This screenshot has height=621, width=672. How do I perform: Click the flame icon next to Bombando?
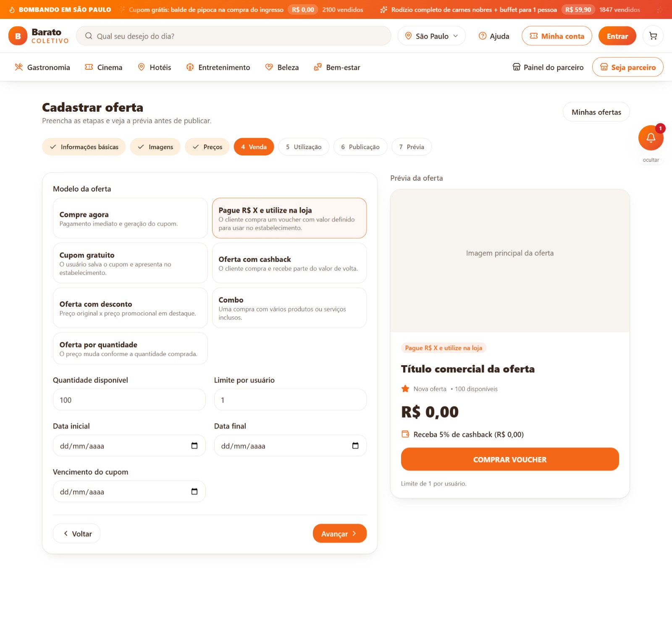coord(12,10)
